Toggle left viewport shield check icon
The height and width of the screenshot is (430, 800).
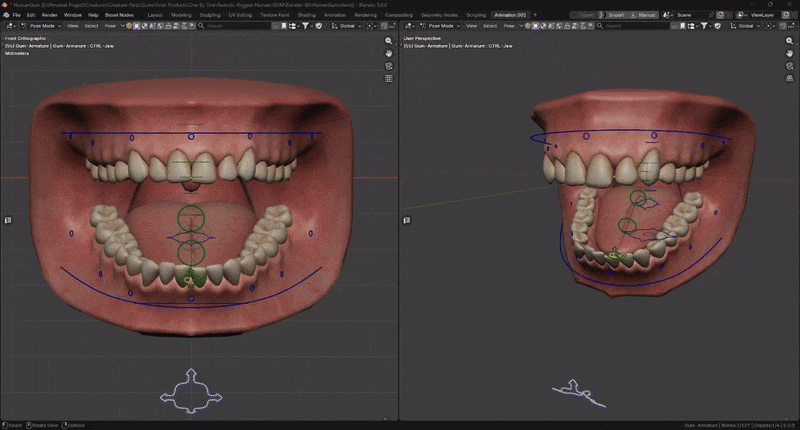click(x=319, y=26)
